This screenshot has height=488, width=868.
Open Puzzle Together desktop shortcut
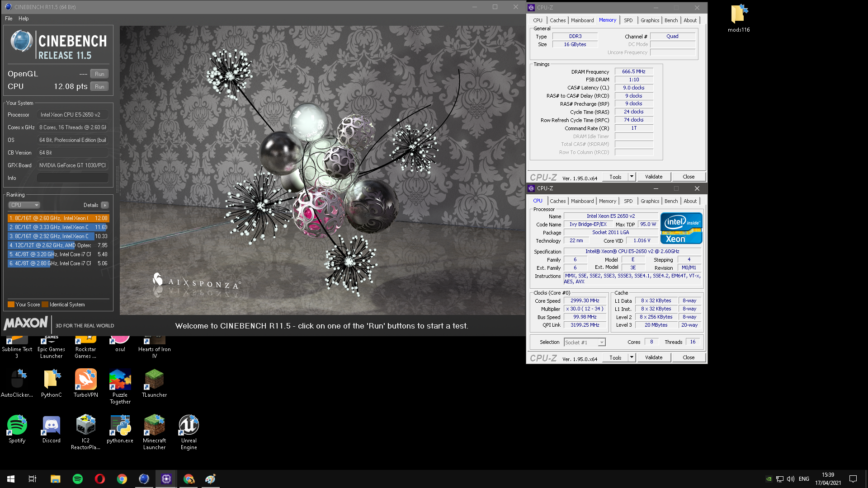point(120,386)
